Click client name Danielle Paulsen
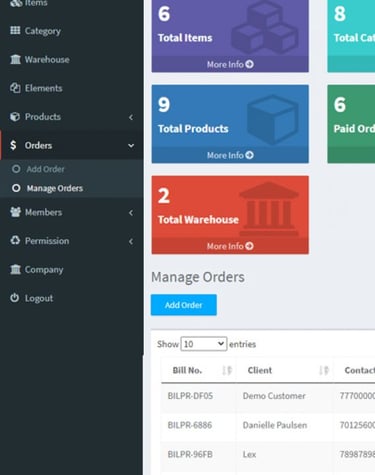The image size is (375, 475). tap(275, 425)
